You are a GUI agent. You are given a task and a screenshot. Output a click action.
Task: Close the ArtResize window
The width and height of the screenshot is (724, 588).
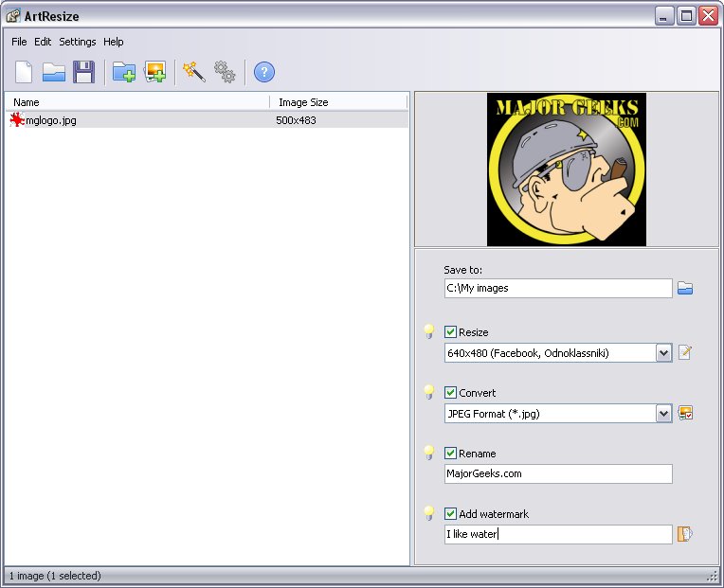708,16
